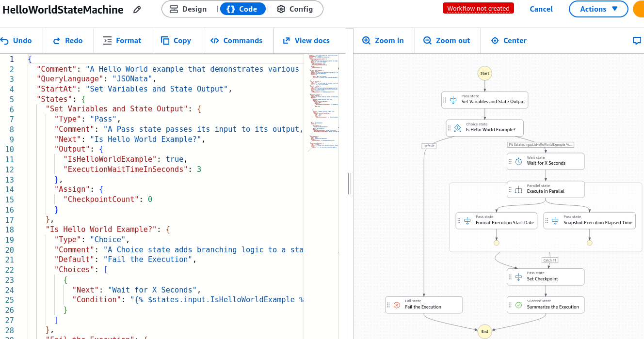Select Format Execution Start Date state
This screenshot has width=644, height=339.
497,220
